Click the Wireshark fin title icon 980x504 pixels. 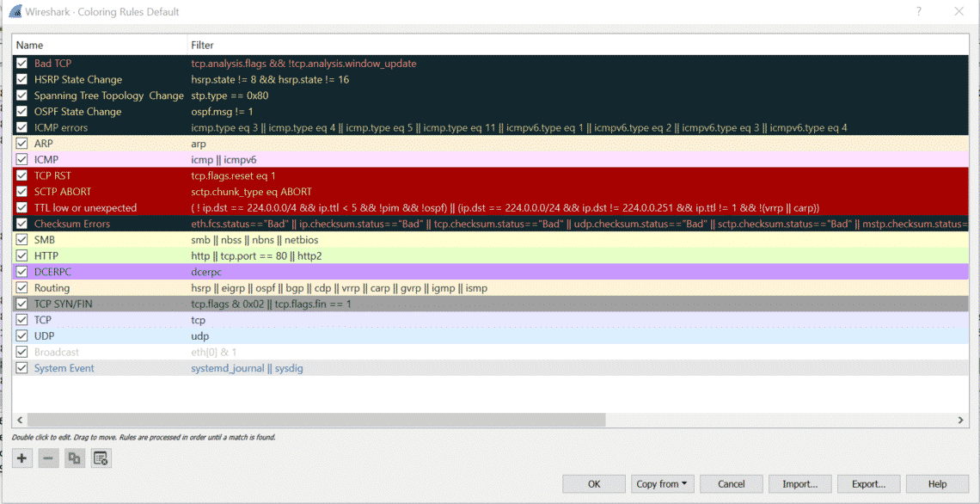(15, 11)
